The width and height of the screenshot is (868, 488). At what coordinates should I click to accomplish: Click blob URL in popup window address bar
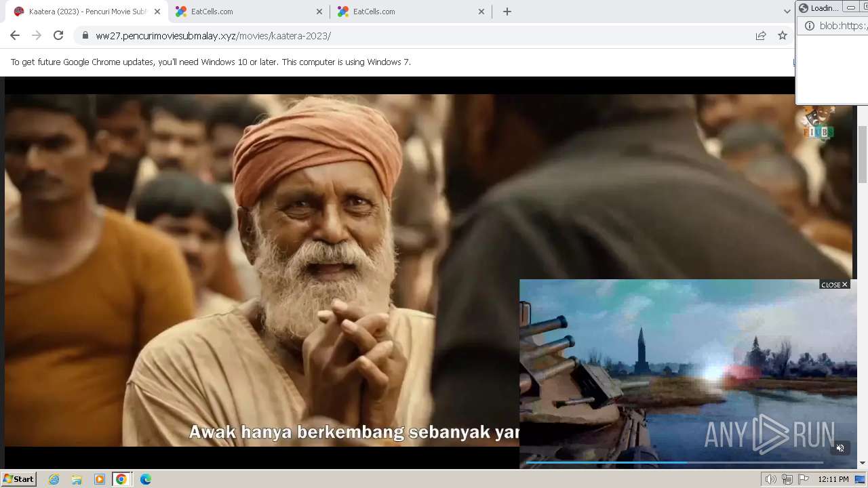[843, 26]
